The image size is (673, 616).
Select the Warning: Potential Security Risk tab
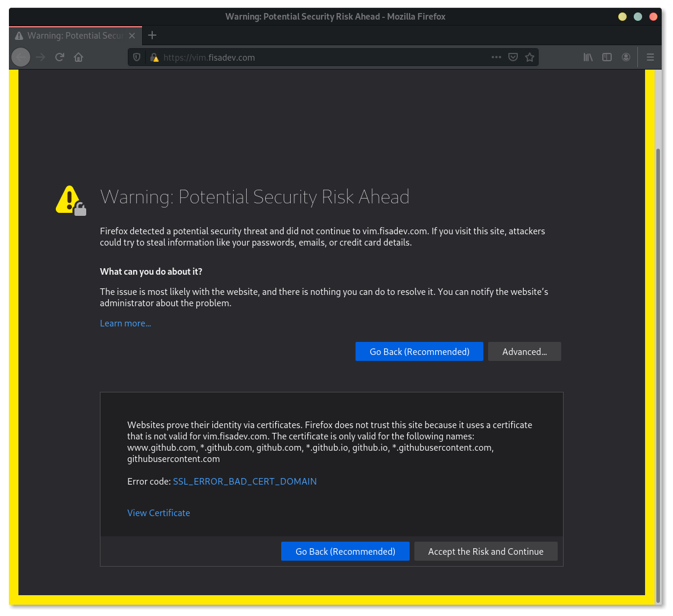(x=76, y=36)
